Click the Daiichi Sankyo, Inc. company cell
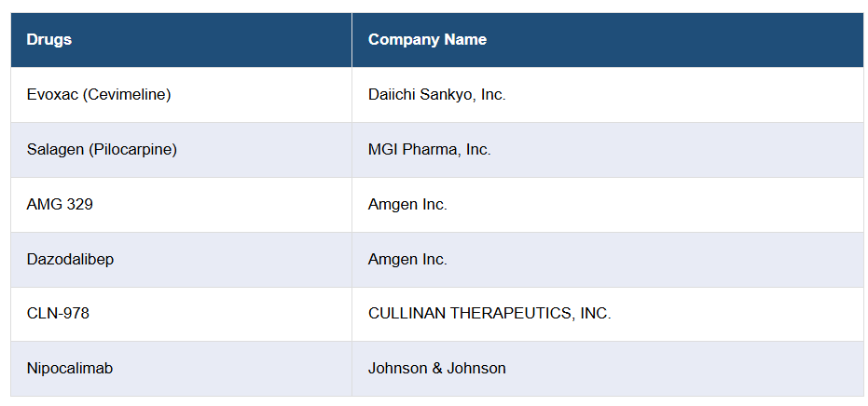This screenshot has width=868, height=406. 436,95
